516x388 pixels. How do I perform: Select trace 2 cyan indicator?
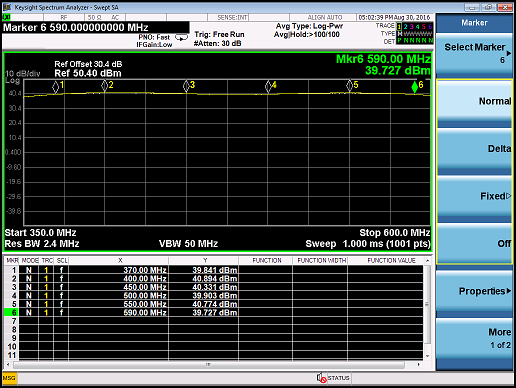(x=405, y=27)
